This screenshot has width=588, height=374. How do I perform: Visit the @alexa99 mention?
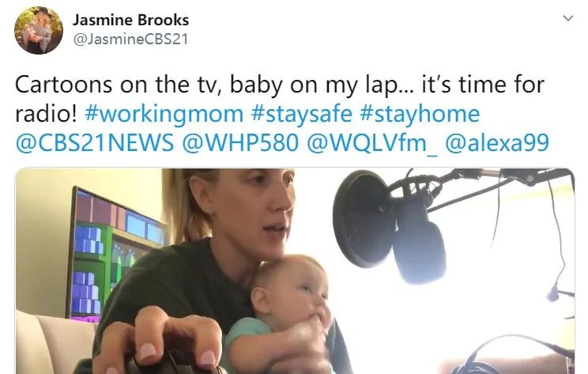click(497, 143)
